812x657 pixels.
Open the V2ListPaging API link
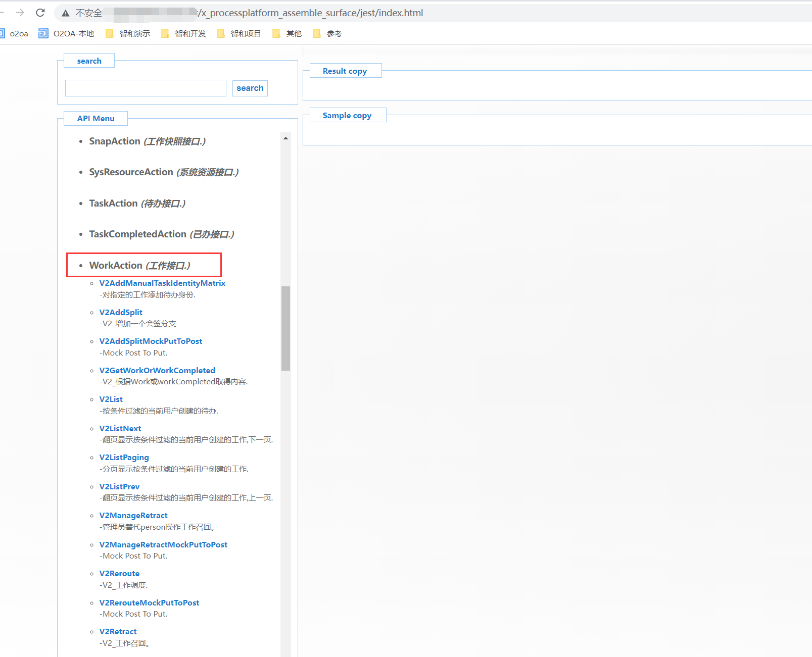click(124, 458)
